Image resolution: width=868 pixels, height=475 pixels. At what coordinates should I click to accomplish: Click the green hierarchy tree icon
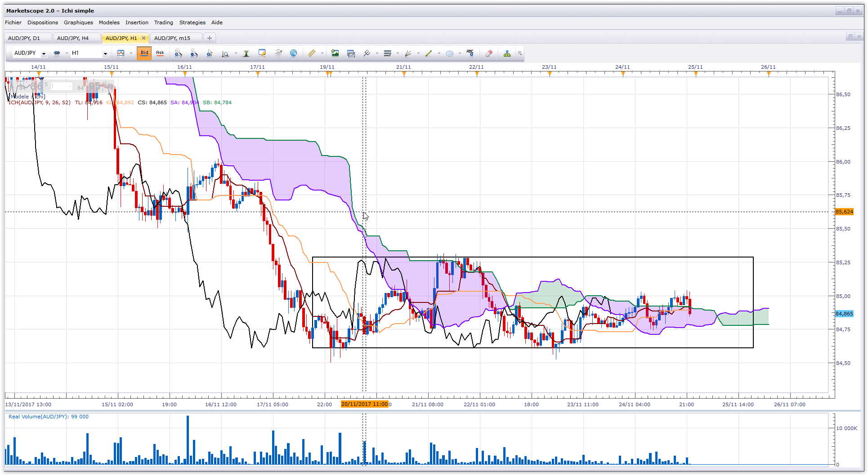click(507, 53)
